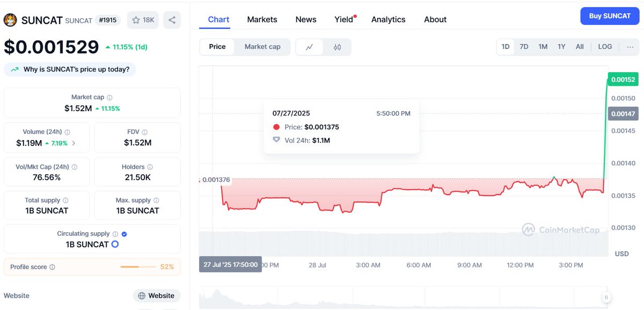This screenshot has height=310, width=644.
Task: Click the circular supply progress ring icon
Action: tap(114, 244)
